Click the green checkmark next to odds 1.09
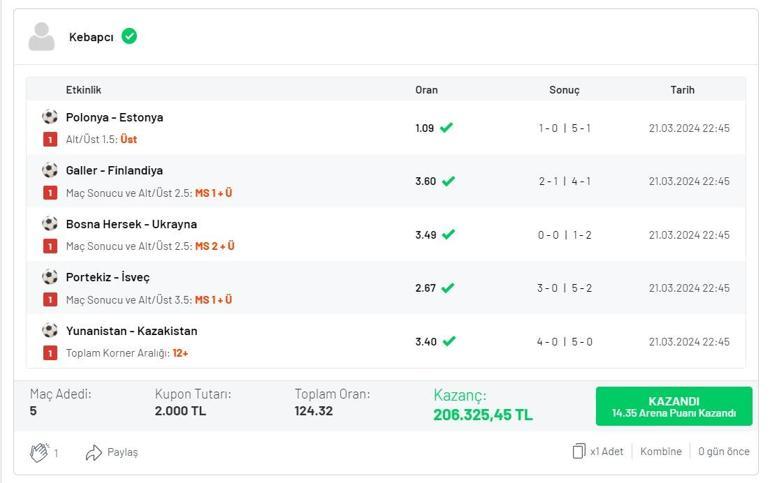Screen dimensions: 770x483 pos(447,128)
